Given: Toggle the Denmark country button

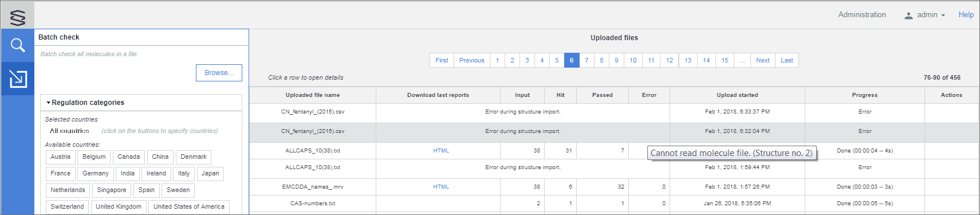Looking at the screenshot, I should (194, 157).
